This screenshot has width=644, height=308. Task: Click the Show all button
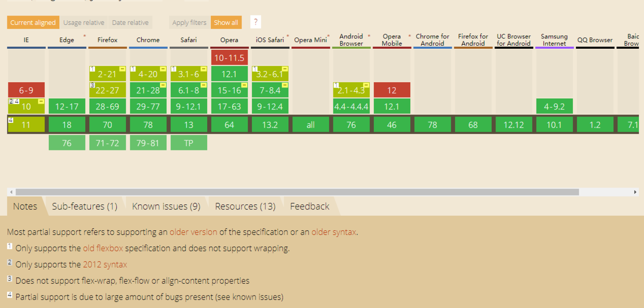(x=226, y=22)
